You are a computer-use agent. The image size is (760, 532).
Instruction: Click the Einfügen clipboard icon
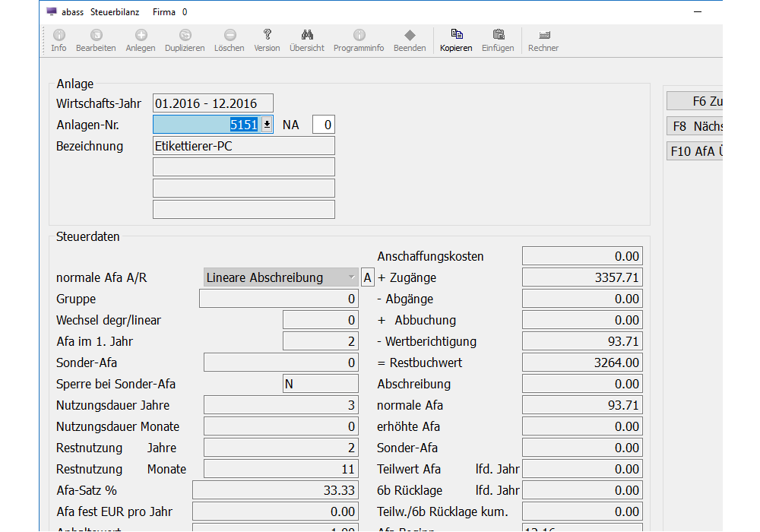point(498,35)
